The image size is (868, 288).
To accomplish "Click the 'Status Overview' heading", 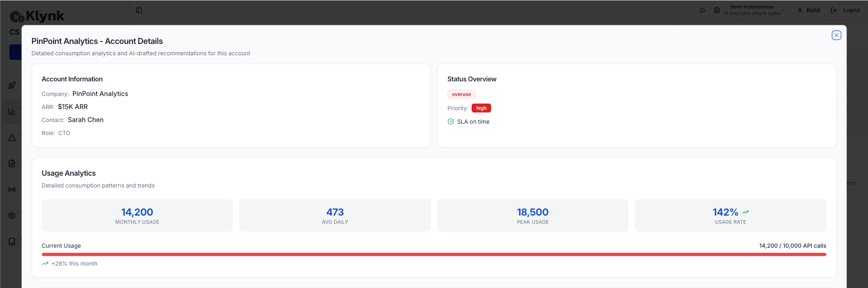I will [472, 79].
